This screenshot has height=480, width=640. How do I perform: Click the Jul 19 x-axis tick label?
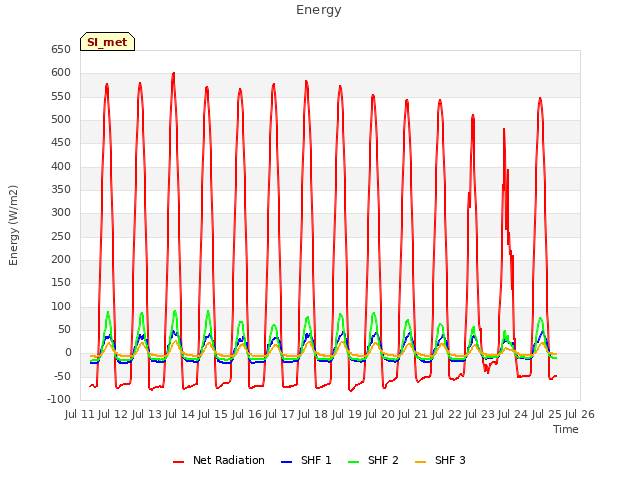(347, 415)
